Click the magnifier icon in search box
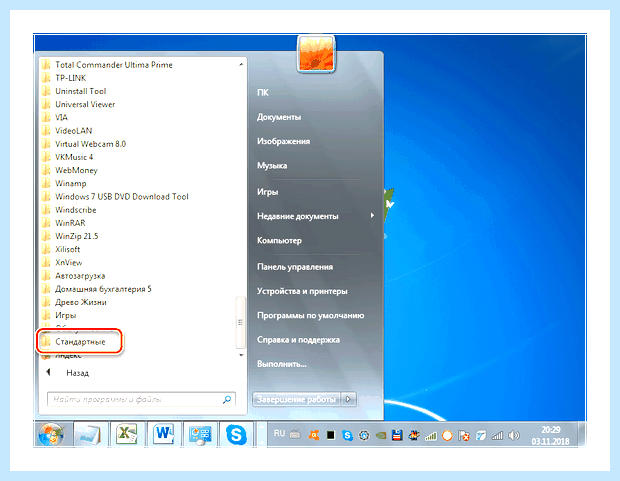The width and height of the screenshot is (620, 481). [227, 400]
